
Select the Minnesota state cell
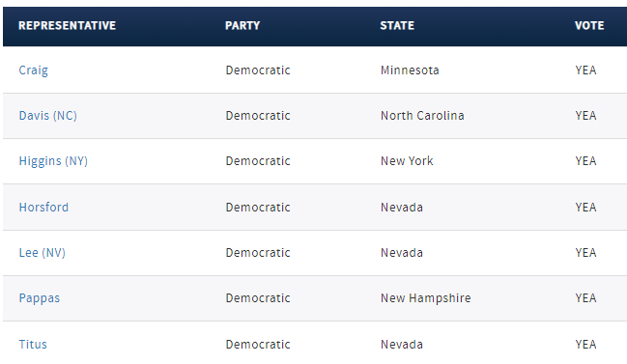point(410,70)
